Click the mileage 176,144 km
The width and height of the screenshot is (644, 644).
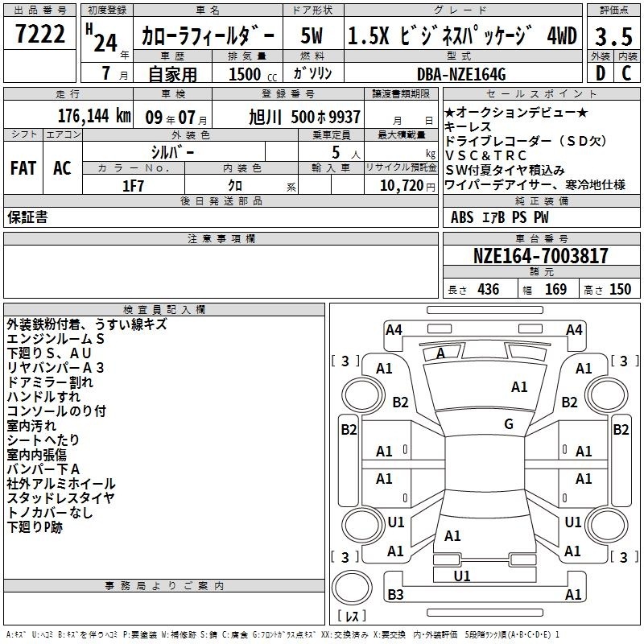(x=94, y=116)
